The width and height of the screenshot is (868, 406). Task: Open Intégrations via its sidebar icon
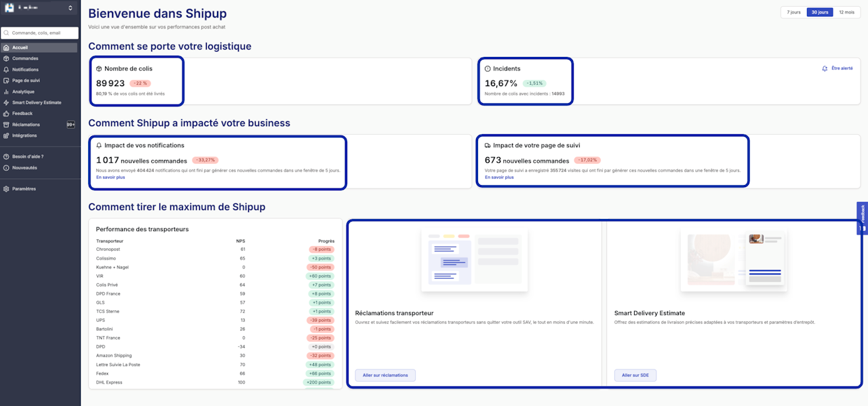[6, 136]
